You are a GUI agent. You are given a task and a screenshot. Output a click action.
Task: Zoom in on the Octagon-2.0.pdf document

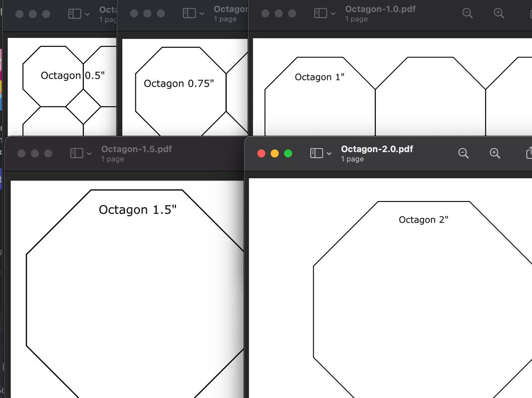click(495, 153)
